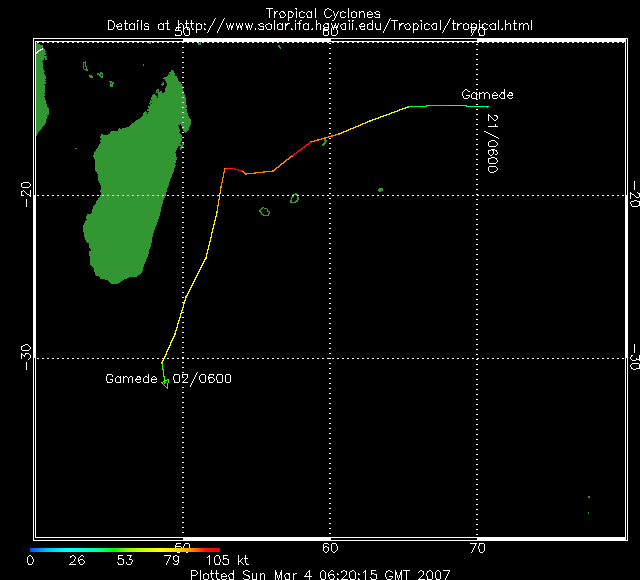Click the 21/0600 timestamp label
The width and height of the screenshot is (640, 580).
click(x=492, y=143)
